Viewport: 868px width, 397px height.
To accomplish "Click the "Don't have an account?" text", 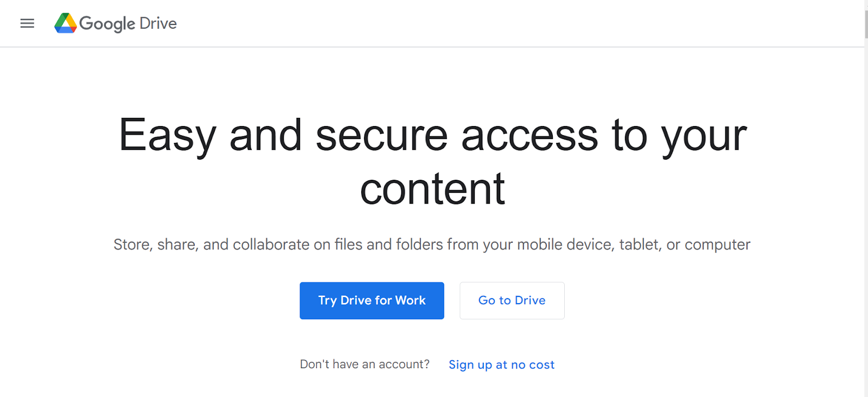I will point(365,364).
